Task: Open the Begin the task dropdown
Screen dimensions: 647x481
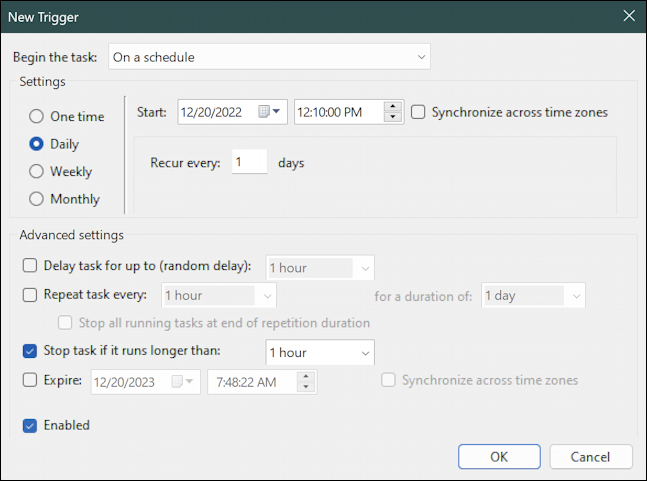Action: click(269, 57)
